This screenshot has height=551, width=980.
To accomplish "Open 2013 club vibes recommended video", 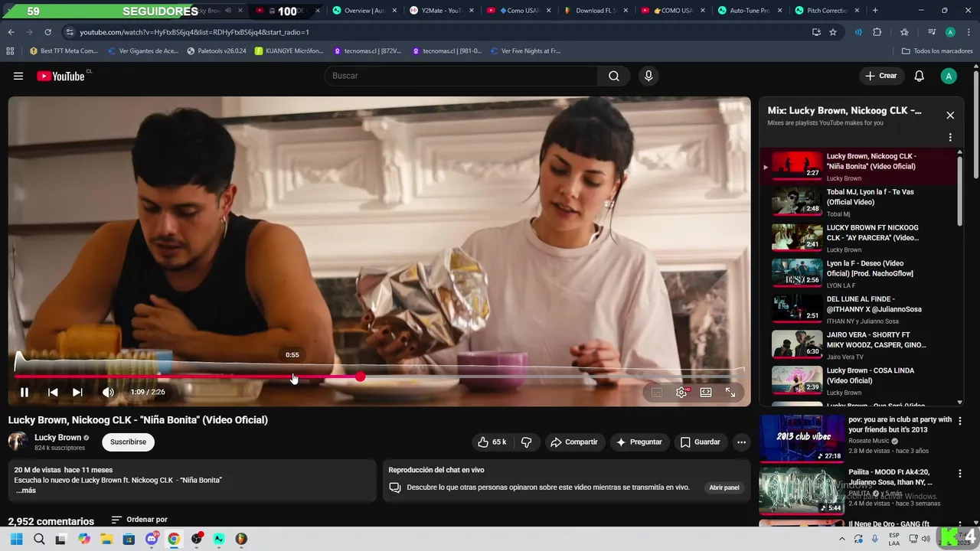I will tap(802, 438).
